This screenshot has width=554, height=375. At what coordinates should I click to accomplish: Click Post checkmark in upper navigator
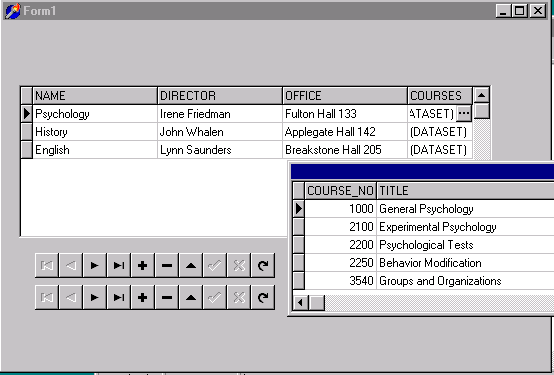(x=215, y=265)
